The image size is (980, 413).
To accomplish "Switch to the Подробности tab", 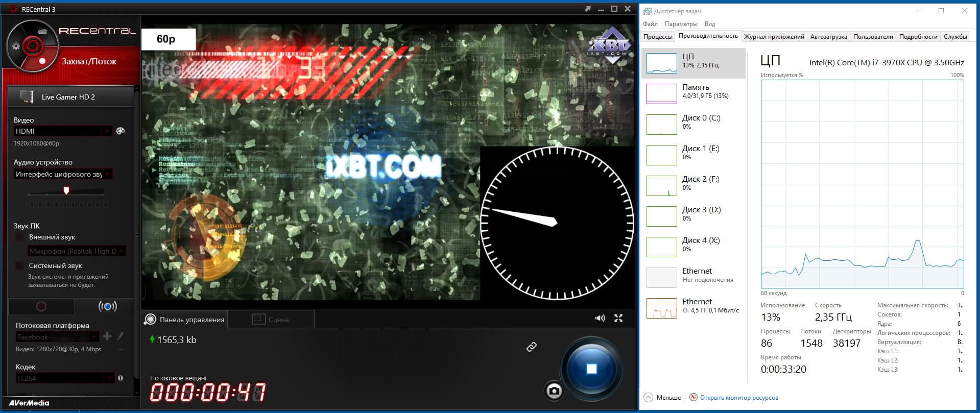I will (x=918, y=37).
